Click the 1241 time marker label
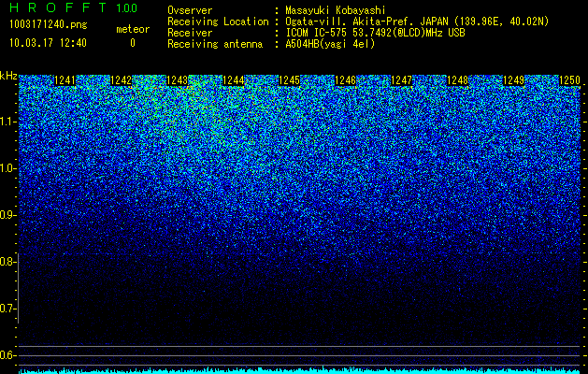The width and height of the screenshot is (588, 374). point(65,80)
